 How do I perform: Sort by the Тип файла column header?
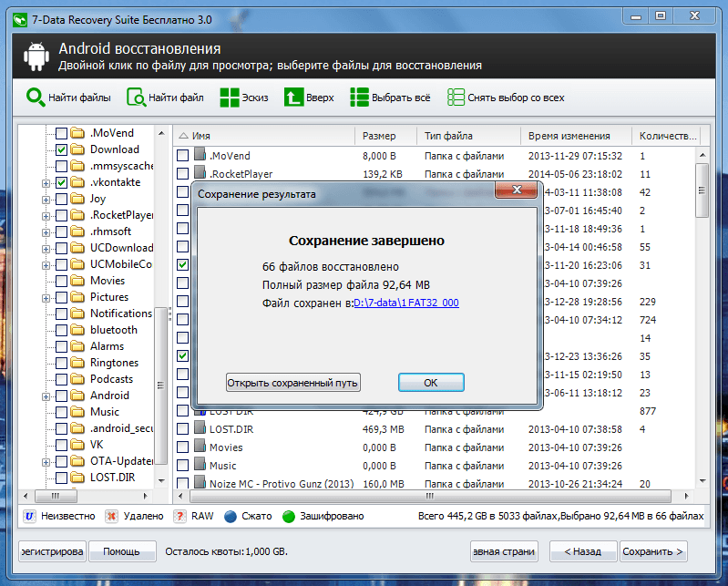468,136
